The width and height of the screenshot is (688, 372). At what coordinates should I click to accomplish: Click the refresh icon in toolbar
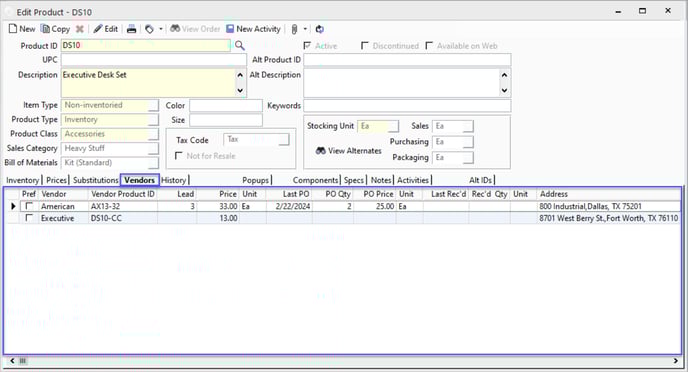point(319,29)
